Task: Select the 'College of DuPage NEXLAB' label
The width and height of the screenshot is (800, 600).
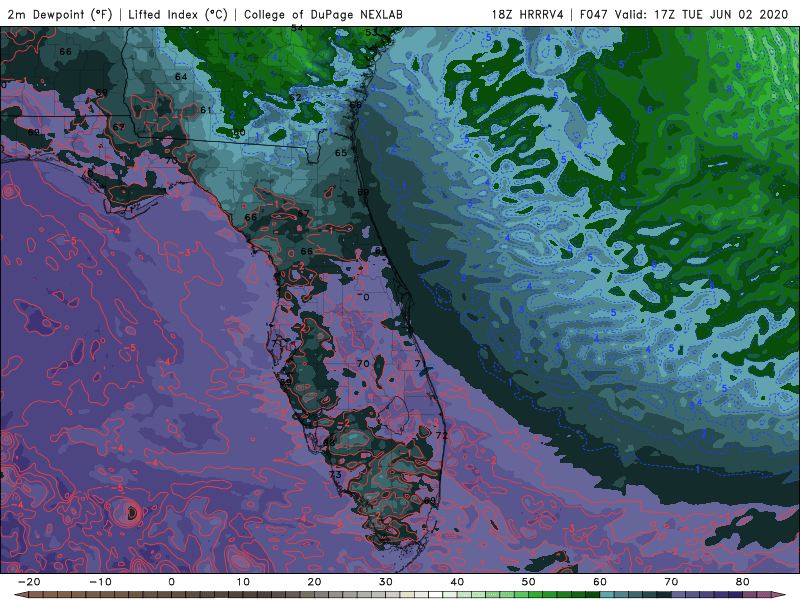Action: click(323, 14)
